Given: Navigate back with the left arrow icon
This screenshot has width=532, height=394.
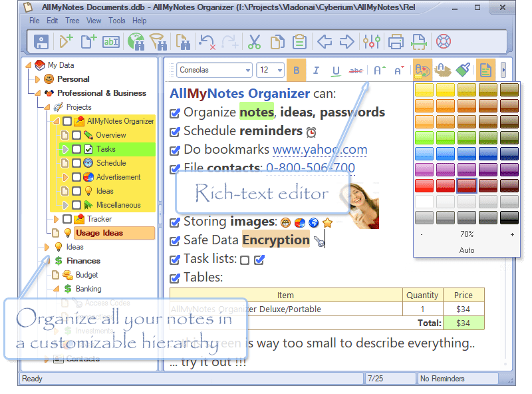Looking at the screenshot, I should point(325,42).
